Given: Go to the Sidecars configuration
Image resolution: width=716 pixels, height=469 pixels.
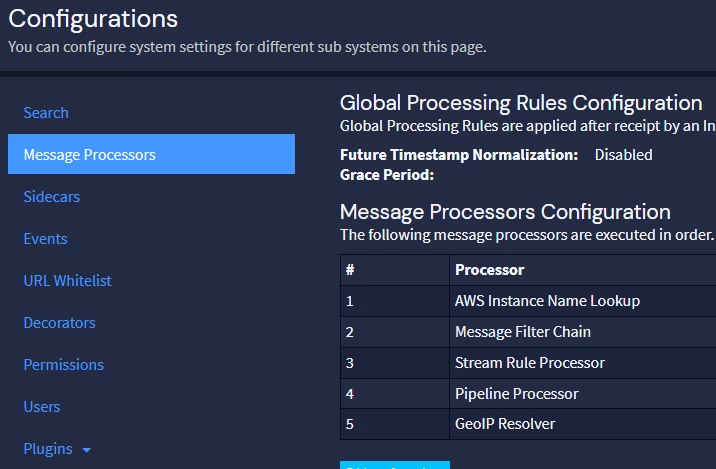Looking at the screenshot, I should coord(52,197).
